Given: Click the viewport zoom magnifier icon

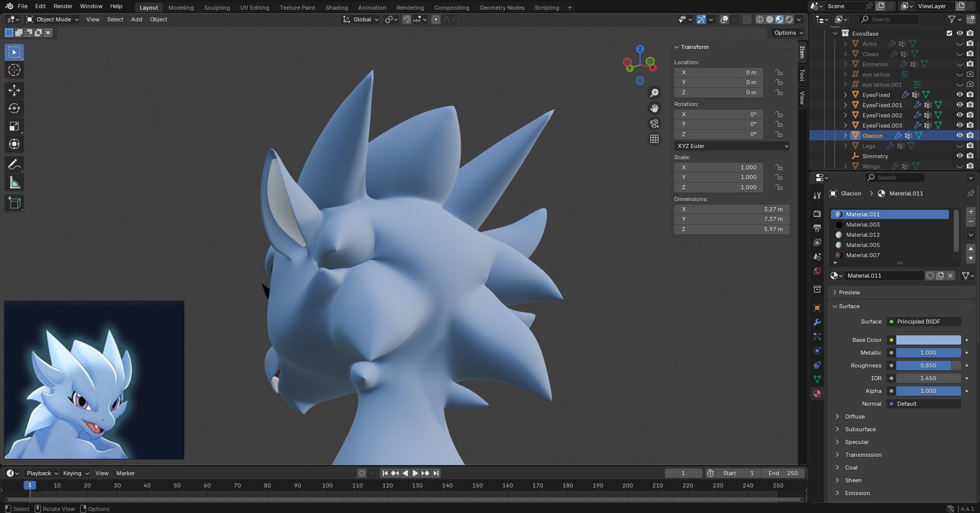Looking at the screenshot, I should (x=654, y=93).
